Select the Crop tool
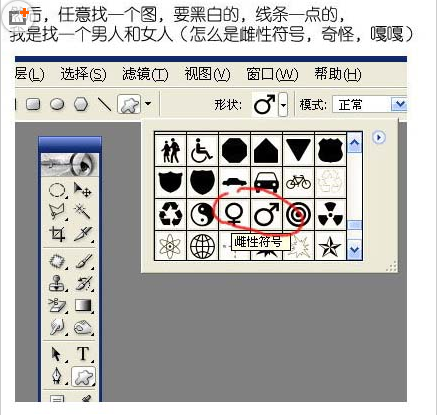This screenshot has height=415, width=437. [x=57, y=234]
